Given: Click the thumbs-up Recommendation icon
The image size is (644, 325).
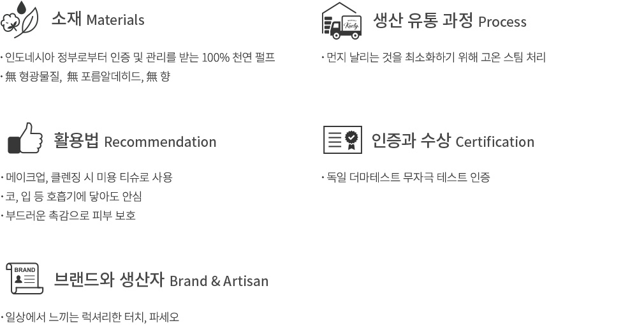Looking at the screenshot, I should click(26, 138).
